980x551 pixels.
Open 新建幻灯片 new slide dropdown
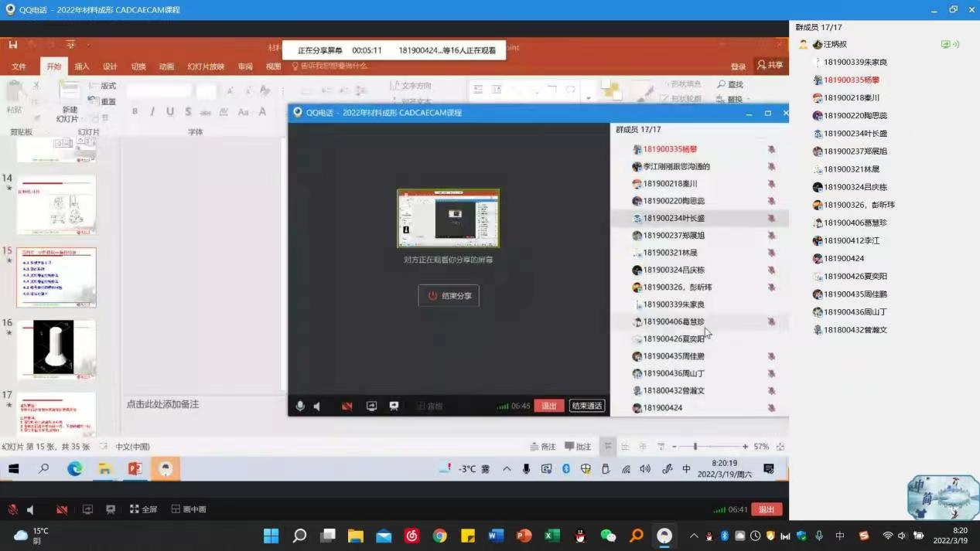click(x=67, y=114)
